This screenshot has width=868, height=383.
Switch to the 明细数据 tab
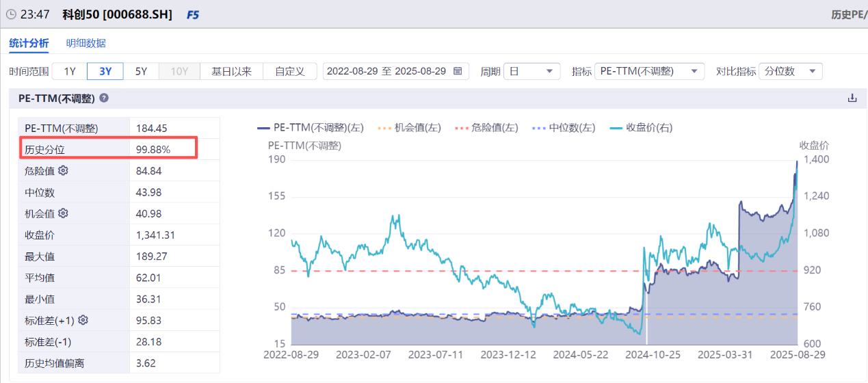(x=86, y=43)
